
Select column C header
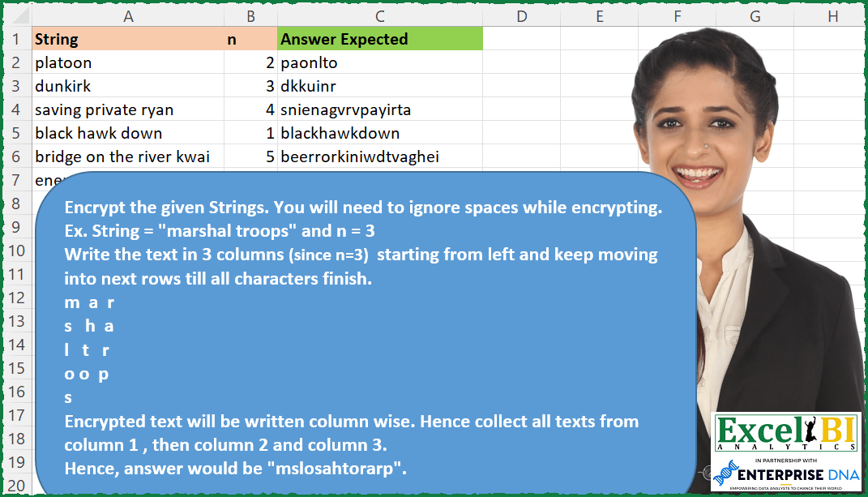click(380, 16)
